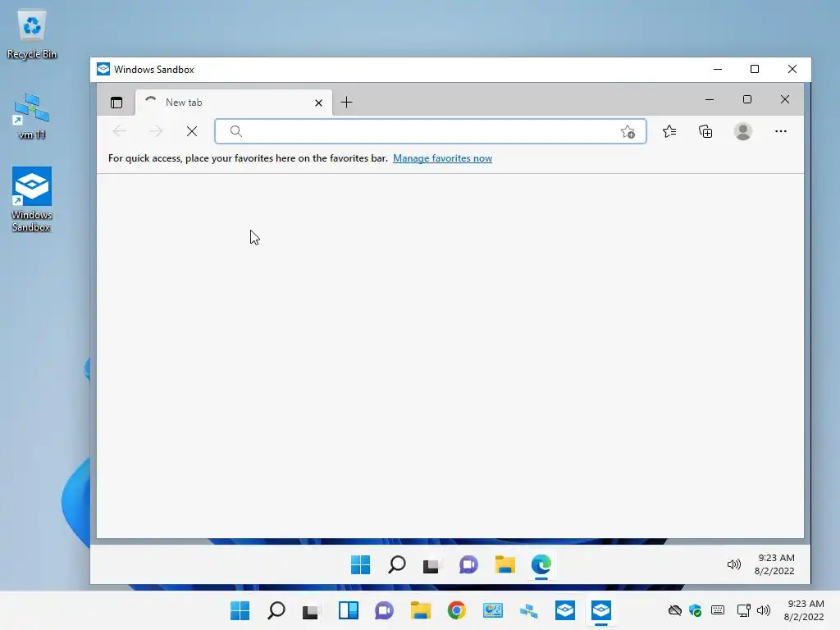
Task: Open touch keyboard tray icon
Action: tap(718, 610)
